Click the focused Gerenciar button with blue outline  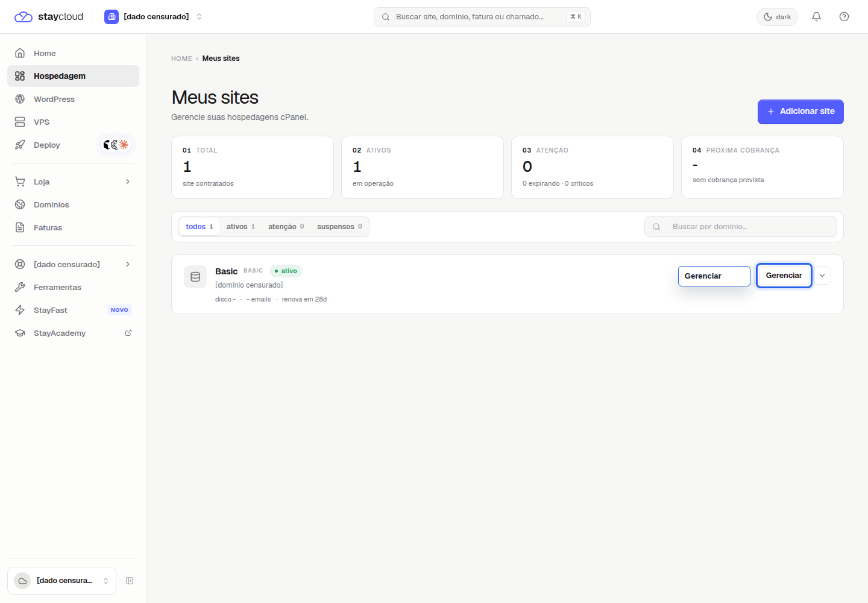[x=784, y=276]
